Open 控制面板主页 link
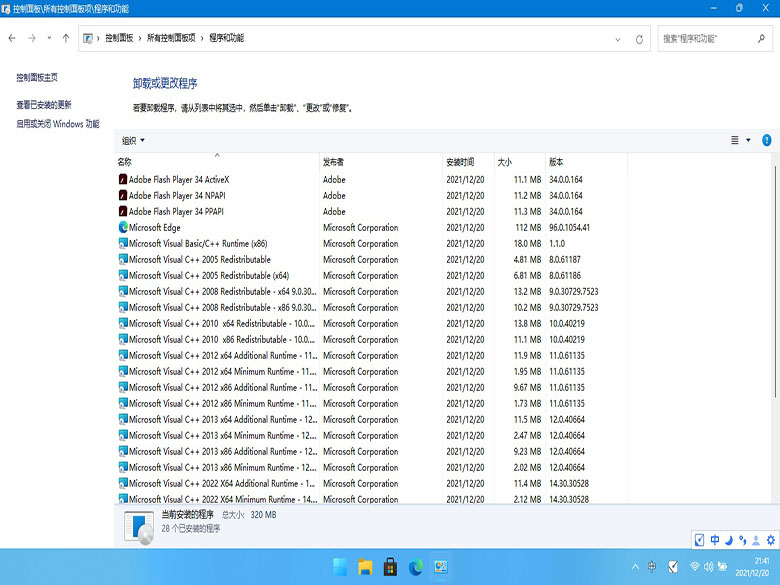The width and height of the screenshot is (780, 585). pos(37,78)
